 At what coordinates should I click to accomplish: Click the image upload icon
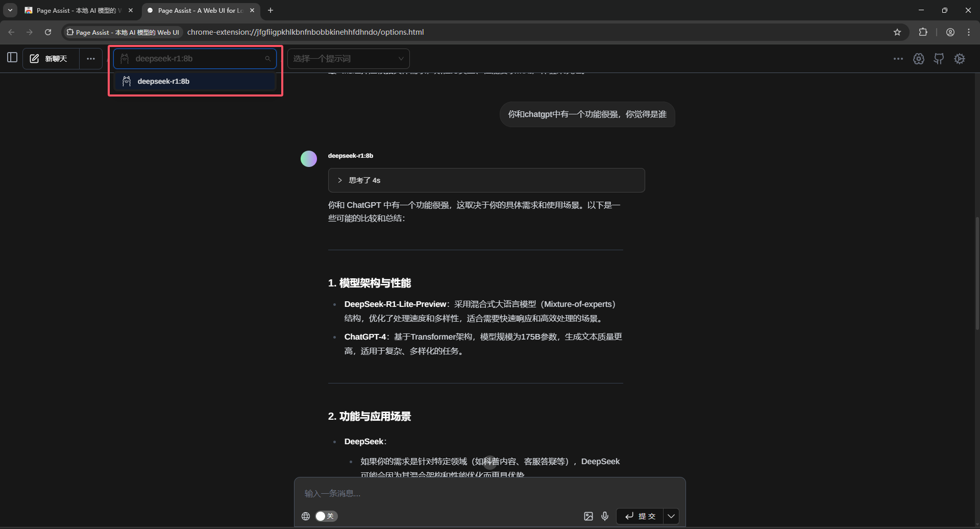pos(589,516)
